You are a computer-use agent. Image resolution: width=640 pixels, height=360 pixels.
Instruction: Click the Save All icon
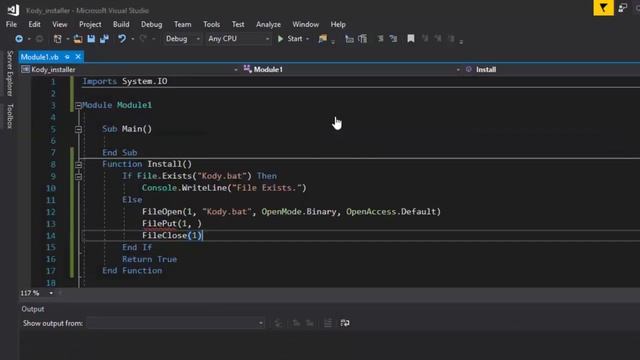104,39
